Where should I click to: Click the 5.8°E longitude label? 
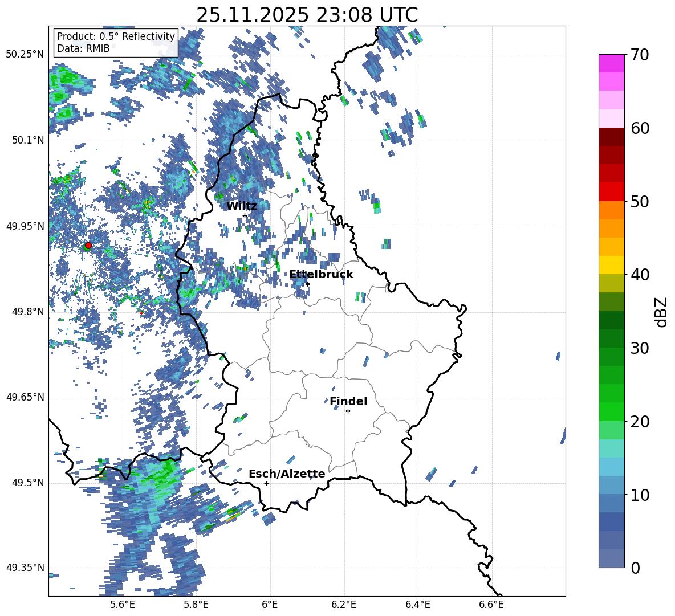pos(196,605)
